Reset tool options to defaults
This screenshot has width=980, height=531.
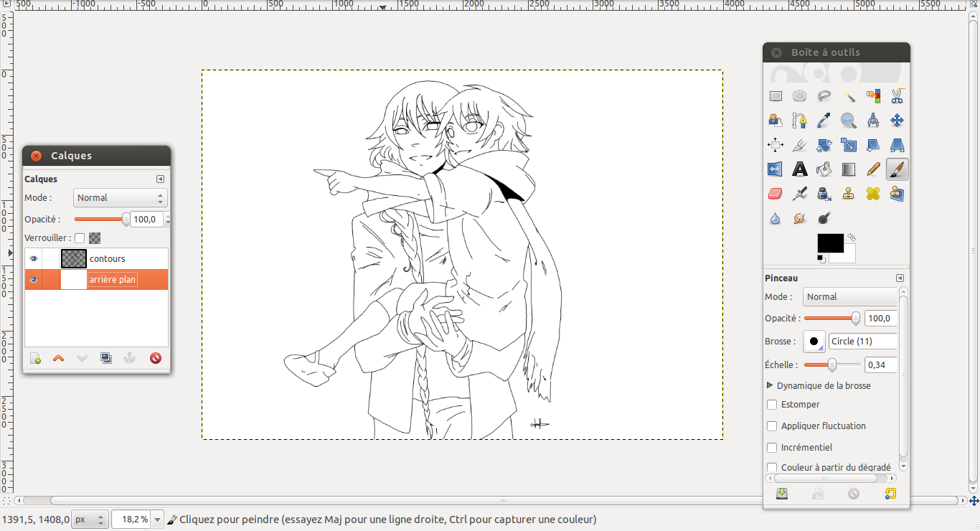tap(890, 494)
